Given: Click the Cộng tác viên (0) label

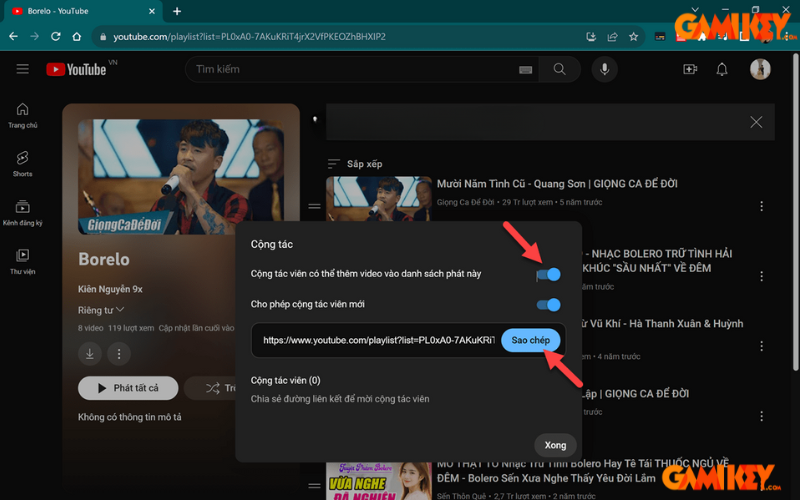Looking at the screenshot, I should [x=286, y=381].
